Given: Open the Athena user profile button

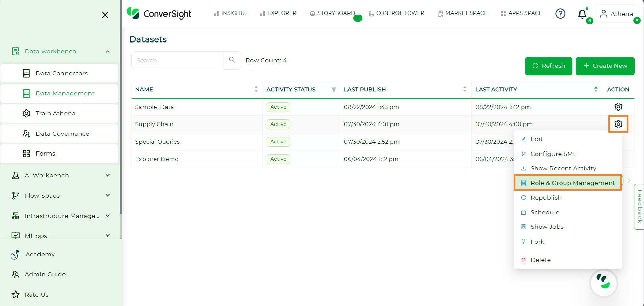Looking at the screenshot, I should 617,13.
